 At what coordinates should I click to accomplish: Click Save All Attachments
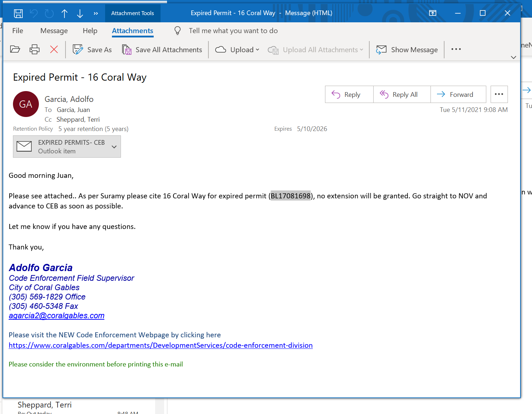pyautogui.click(x=162, y=50)
